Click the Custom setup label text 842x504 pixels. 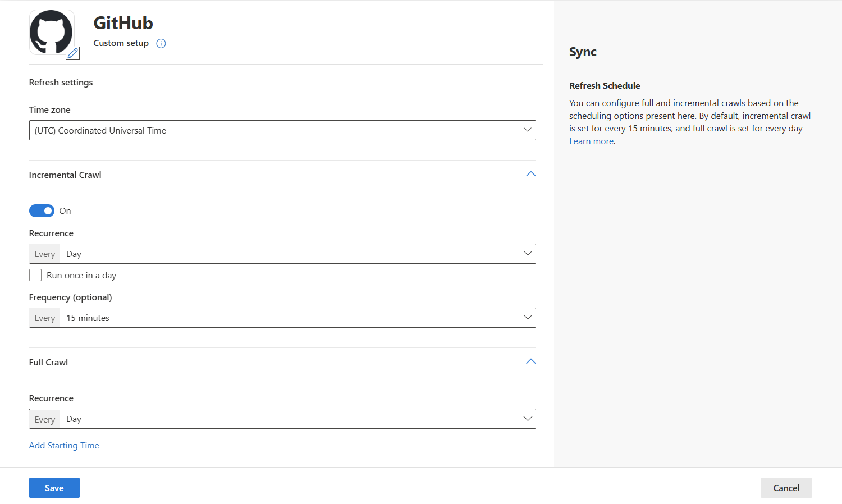(121, 43)
